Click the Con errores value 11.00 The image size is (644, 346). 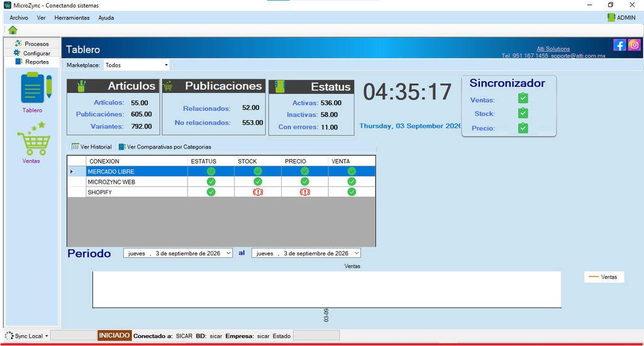coord(330,127)
